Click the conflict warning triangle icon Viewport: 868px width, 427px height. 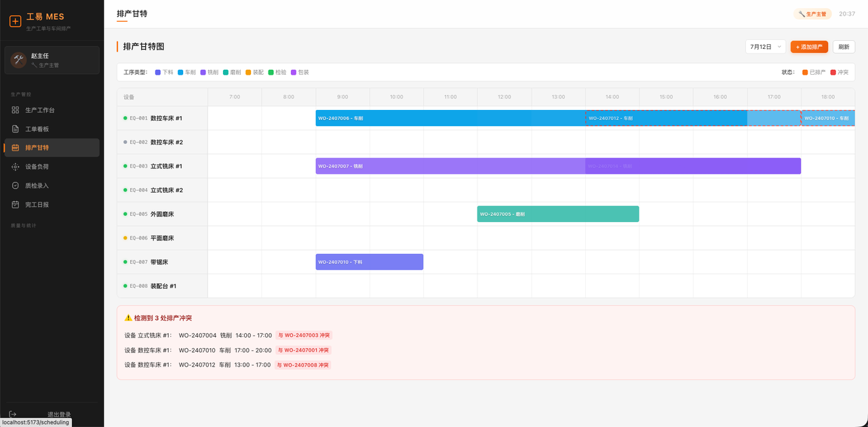click(128, 318)
